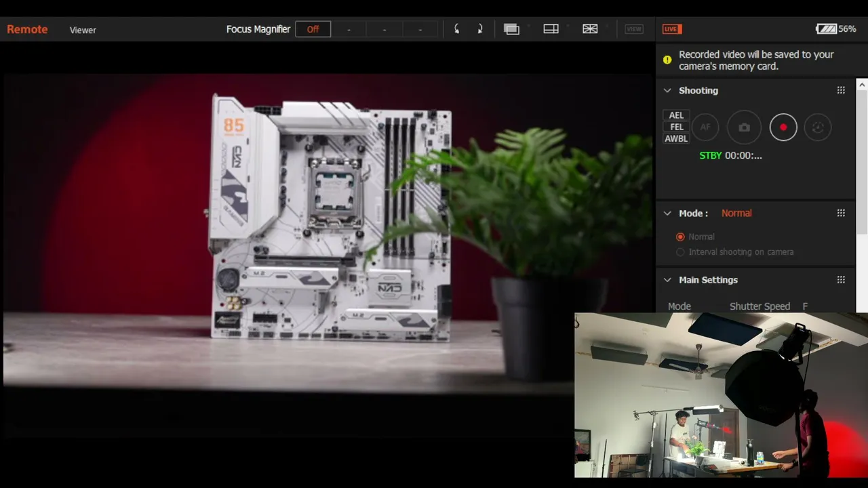This screenshot has height=488, width=868.
Task: Toggle the FEL lock button
Action: point(676,127)
